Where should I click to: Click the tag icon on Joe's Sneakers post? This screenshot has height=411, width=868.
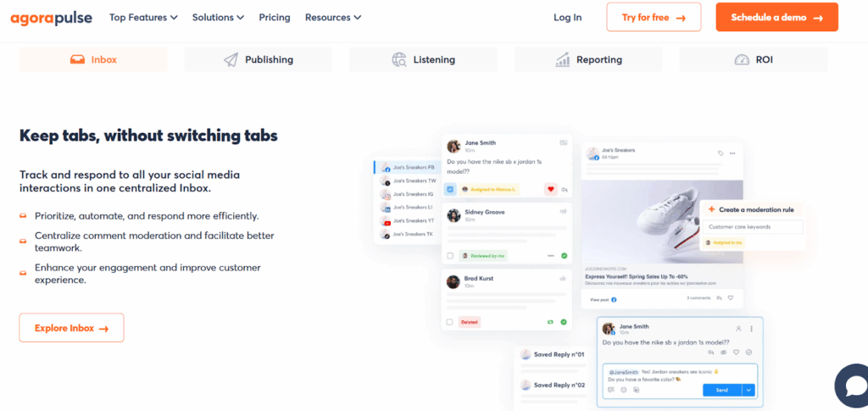pos(721,153)
